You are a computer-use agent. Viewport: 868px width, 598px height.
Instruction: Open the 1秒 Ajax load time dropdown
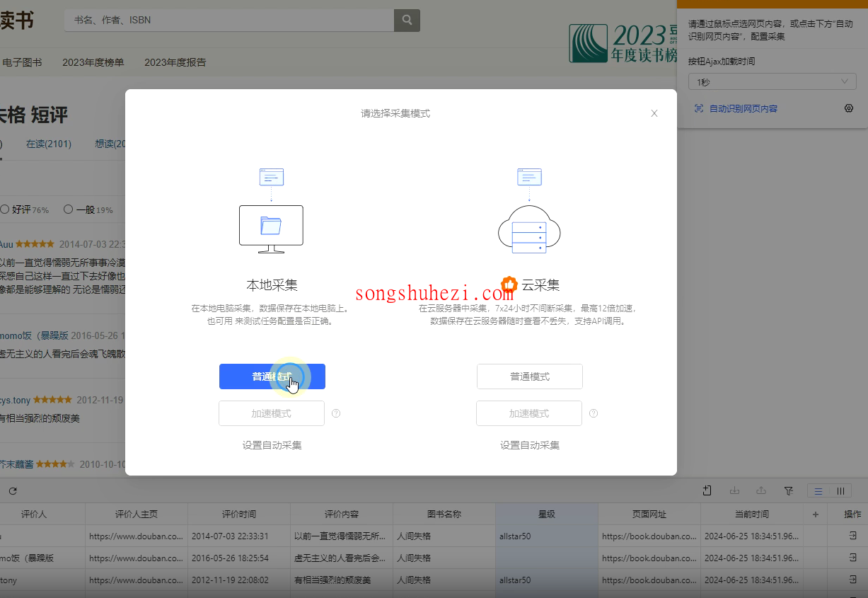772,82
